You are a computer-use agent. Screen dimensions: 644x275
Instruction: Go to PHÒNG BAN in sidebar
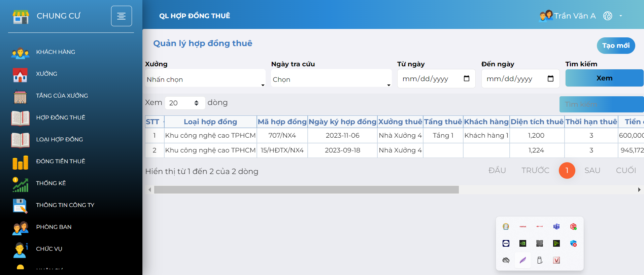coord(54,227)
